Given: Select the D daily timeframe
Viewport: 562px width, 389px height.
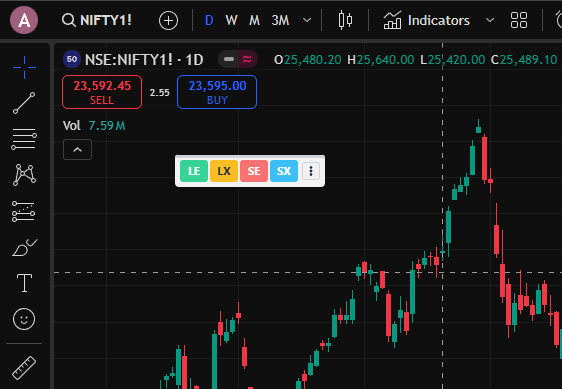Looking at the screenshot, I should (209, 20).
